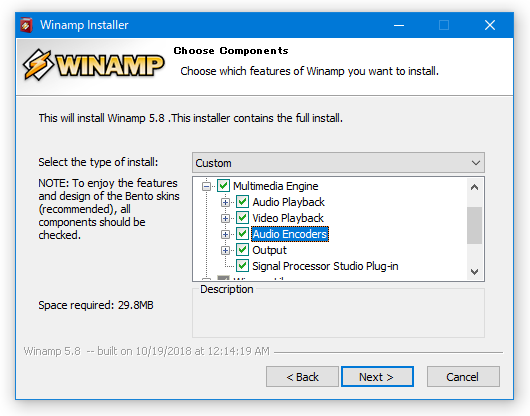Click the 'Space required: 29.8MB' text

click(96, 305)
